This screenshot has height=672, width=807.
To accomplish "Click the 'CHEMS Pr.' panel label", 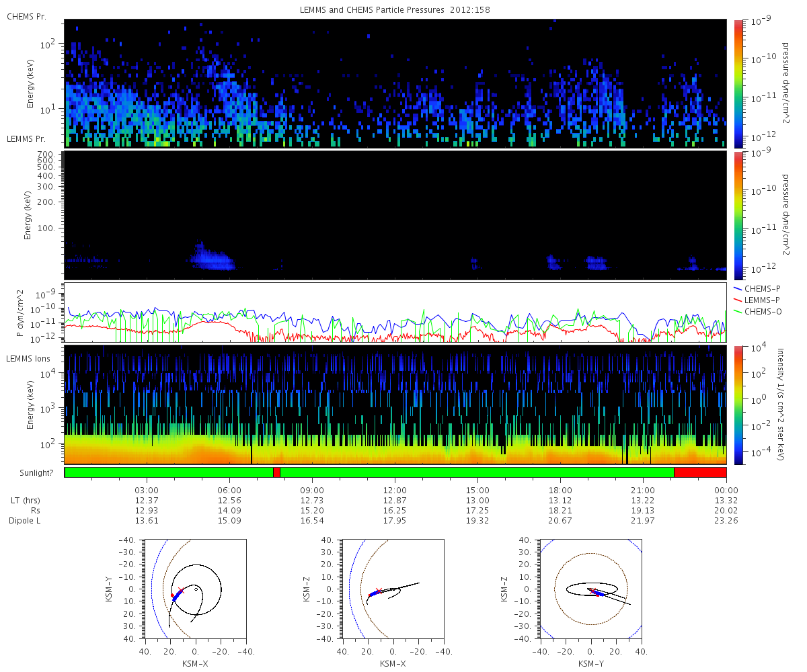I will click(x=26, y=15).
